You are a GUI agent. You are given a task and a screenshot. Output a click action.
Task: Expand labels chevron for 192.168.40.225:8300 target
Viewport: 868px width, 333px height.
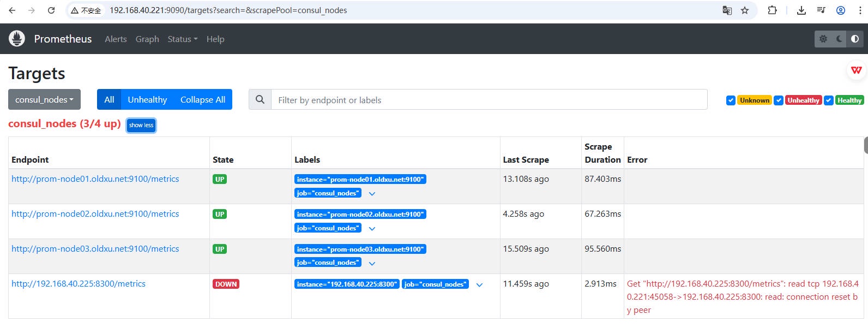coord(479,285)
